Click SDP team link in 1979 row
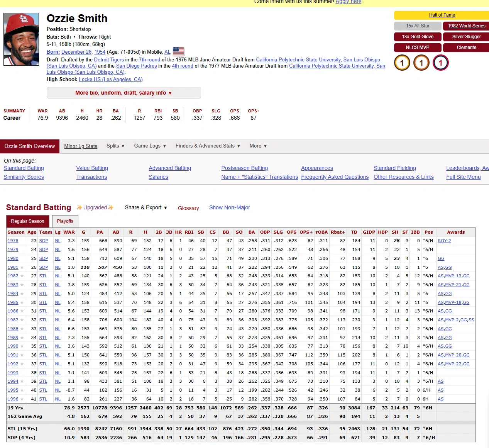This screenshot has width=489, height=448. point(44,249)
